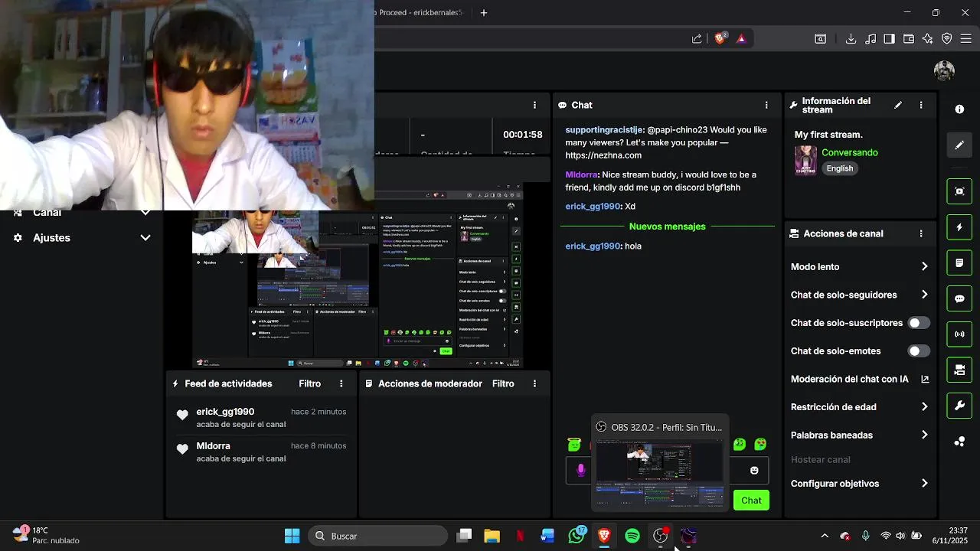Image resolution: width=980 pixels, height=551 pixels.
Task: Show hidden system tray icons chevron
Action: [824, 536]
